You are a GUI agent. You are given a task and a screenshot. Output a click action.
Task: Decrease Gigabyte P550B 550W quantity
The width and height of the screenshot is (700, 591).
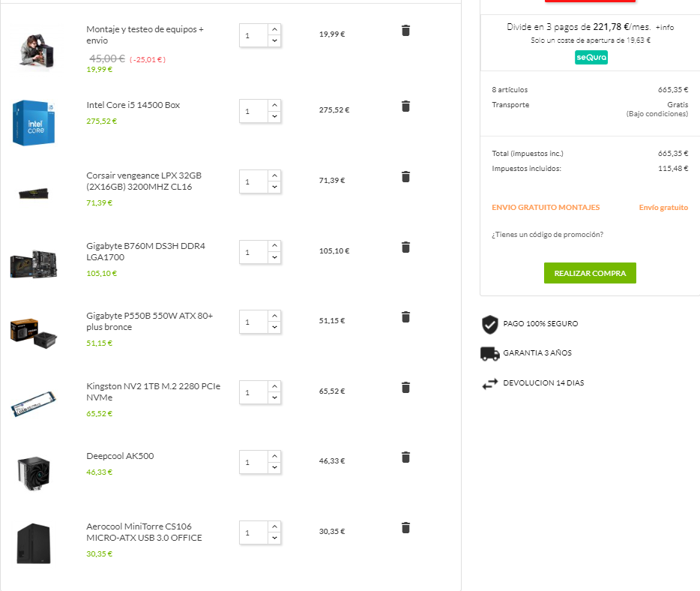274,328
